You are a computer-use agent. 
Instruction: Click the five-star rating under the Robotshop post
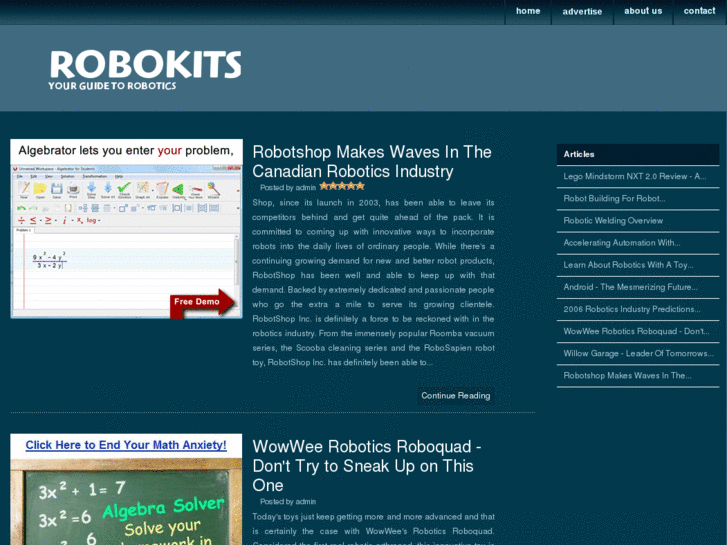[342, 186]
